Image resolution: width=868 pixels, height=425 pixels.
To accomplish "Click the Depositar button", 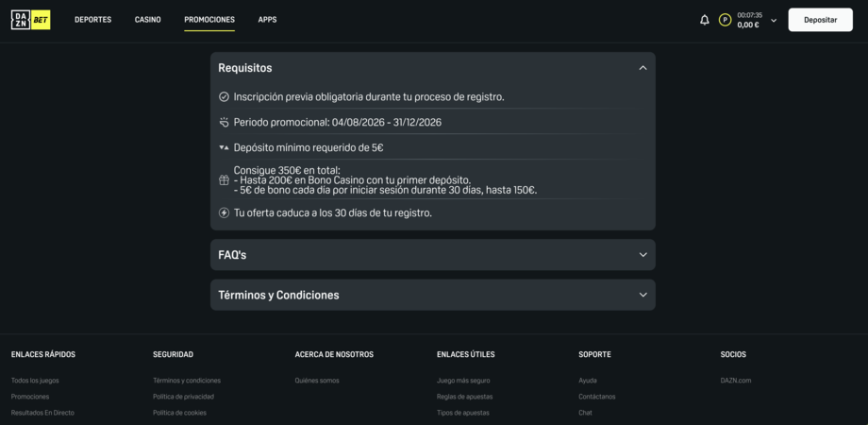I will 820,20.
